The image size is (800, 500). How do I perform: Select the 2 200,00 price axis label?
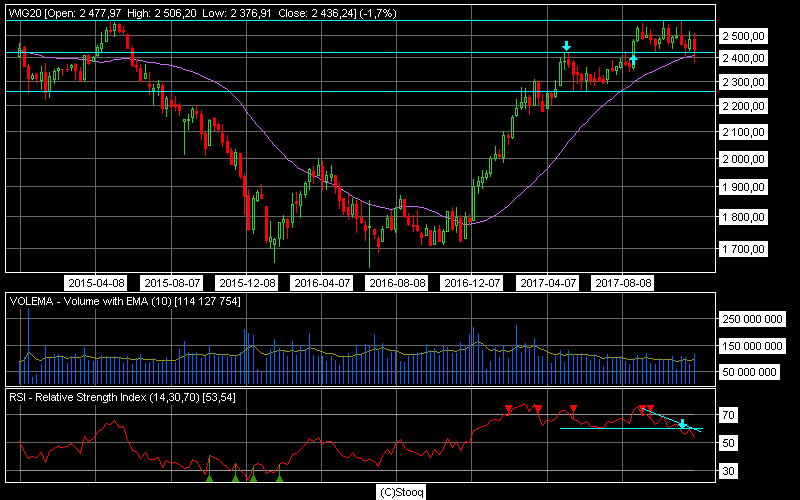(743, 106)
